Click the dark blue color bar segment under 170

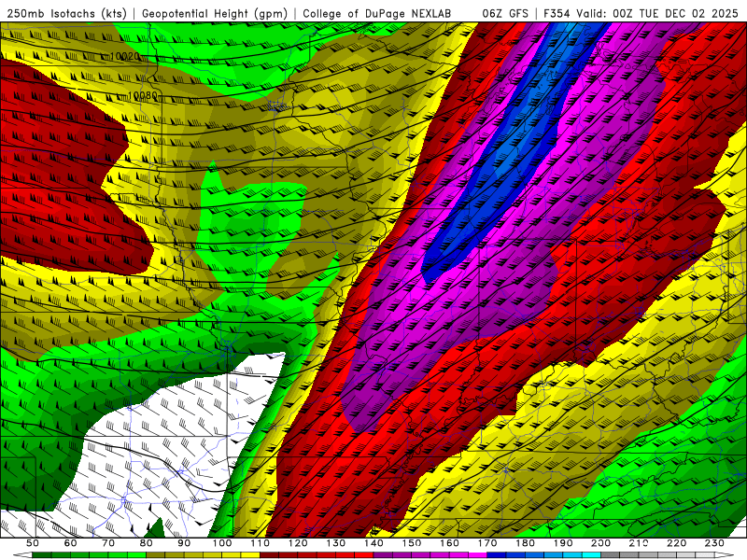(497, 554)
